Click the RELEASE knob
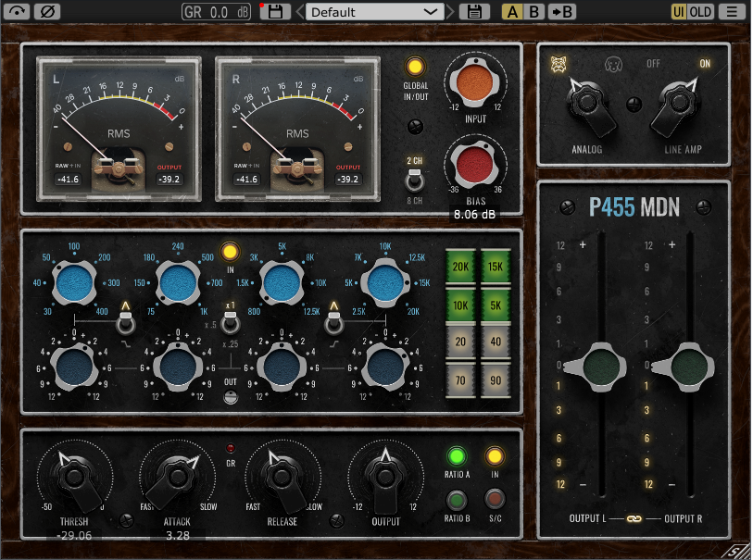 (282, 478)
